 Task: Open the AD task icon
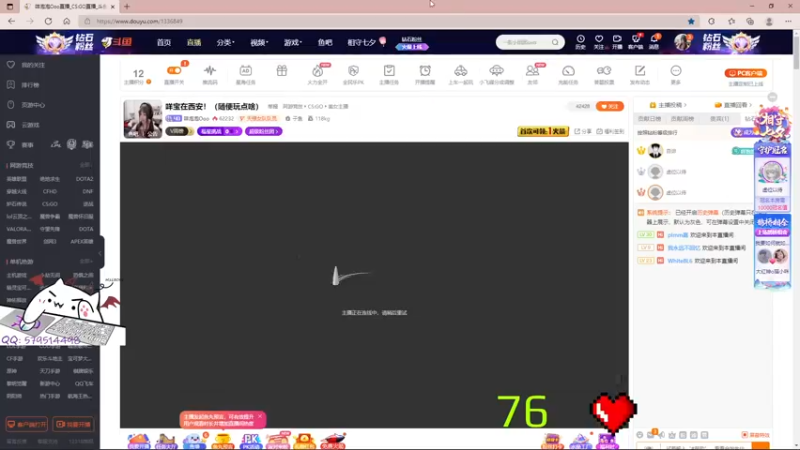(245, 70)
